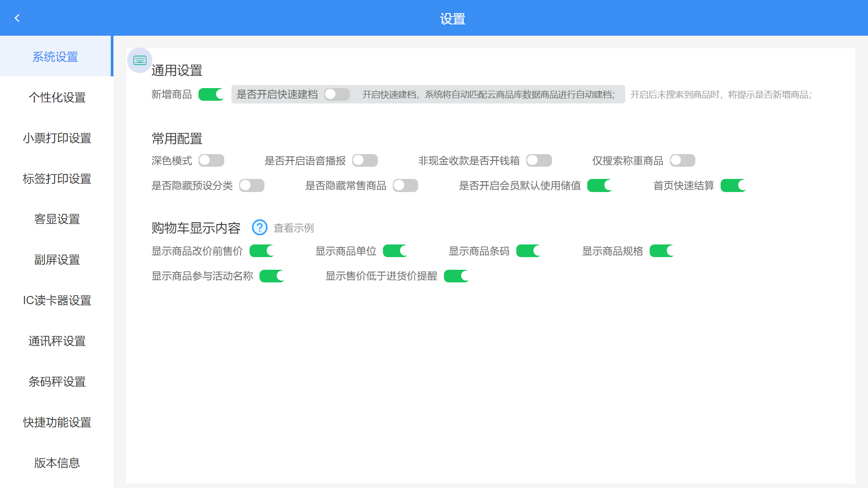Select 标签打印设置 in sidebar

pyautogui.click(x=57, y=178)
